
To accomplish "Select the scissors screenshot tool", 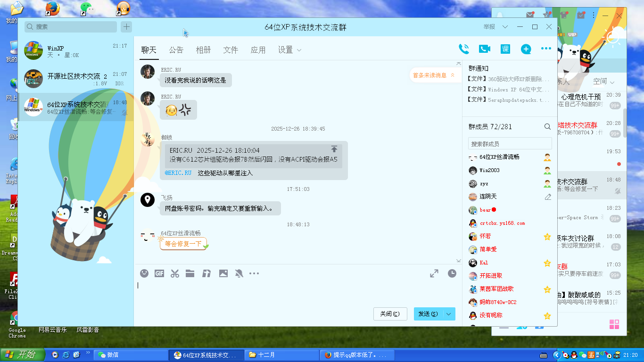I will pos(175,273).
